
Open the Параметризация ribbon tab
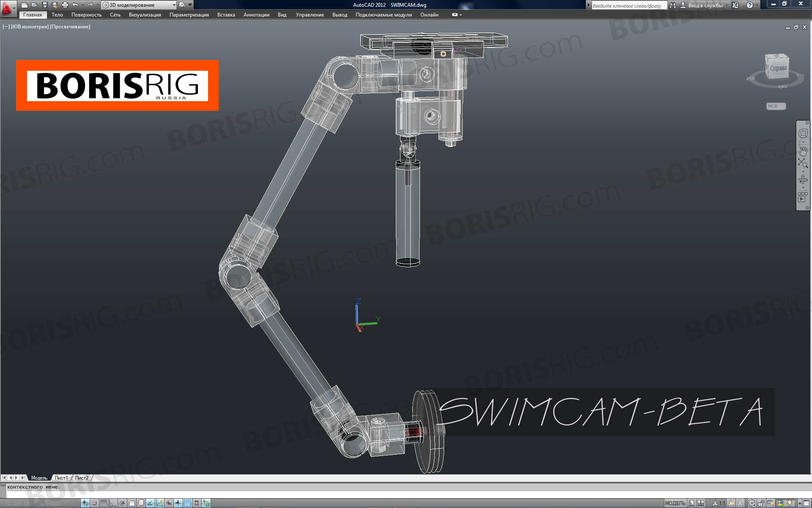189,15
